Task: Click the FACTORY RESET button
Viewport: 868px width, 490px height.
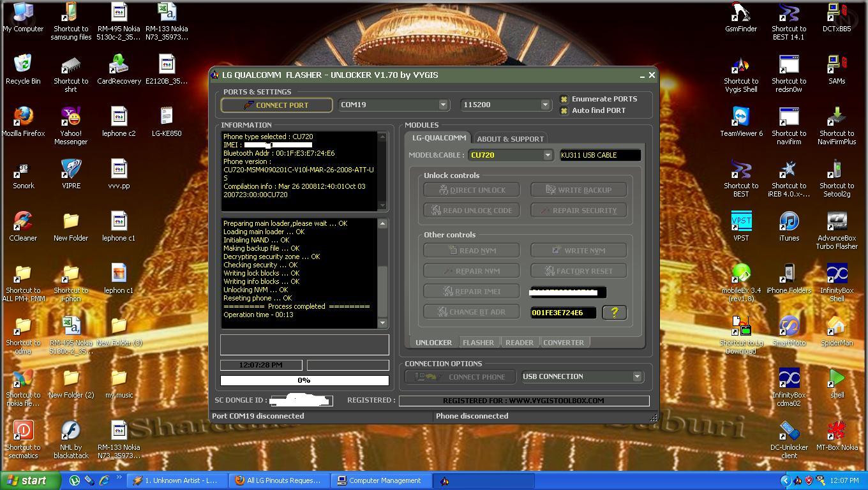Action: tap(578, 271)
